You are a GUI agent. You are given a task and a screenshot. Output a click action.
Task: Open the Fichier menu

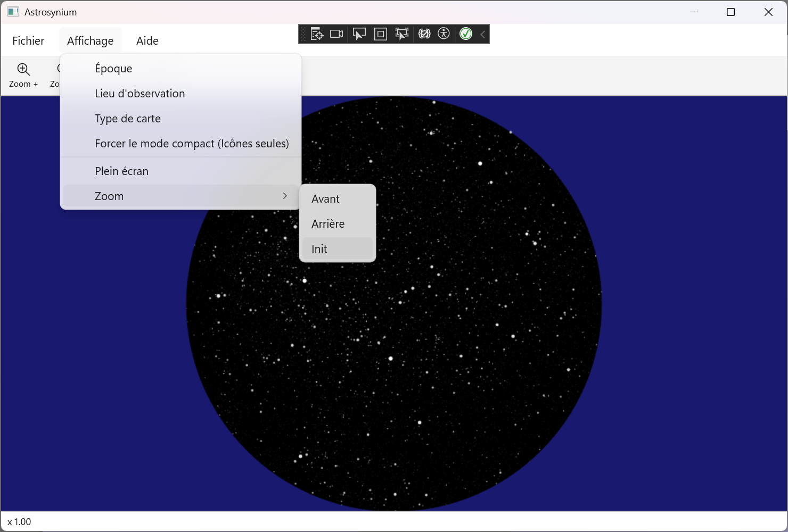coord(28,41)
